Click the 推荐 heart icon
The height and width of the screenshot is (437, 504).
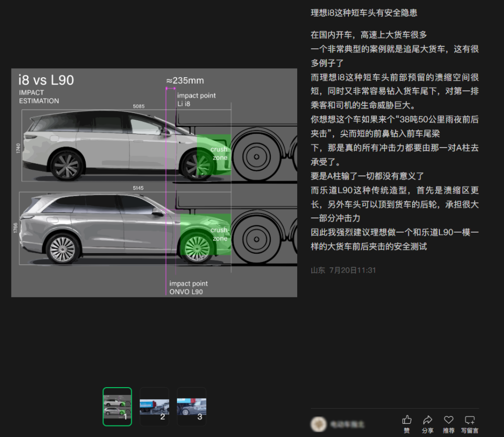coord(448,420)
